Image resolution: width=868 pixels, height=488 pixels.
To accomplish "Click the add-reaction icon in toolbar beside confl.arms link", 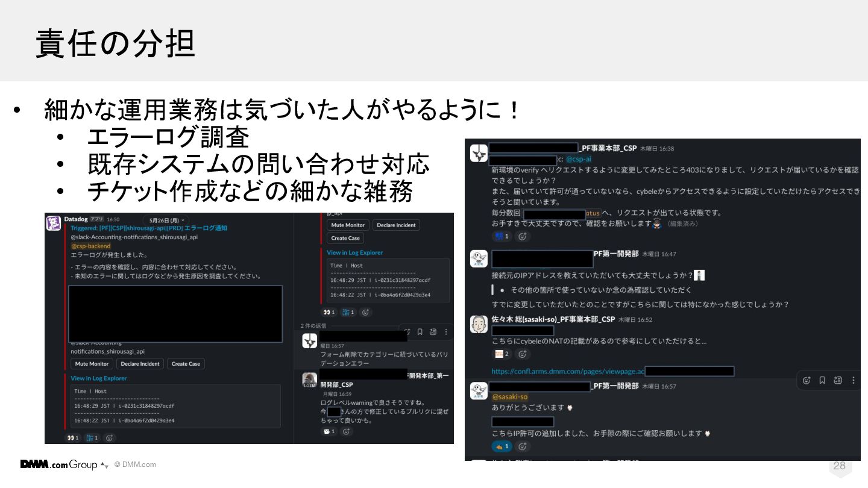I will click(x=807, y=380).
